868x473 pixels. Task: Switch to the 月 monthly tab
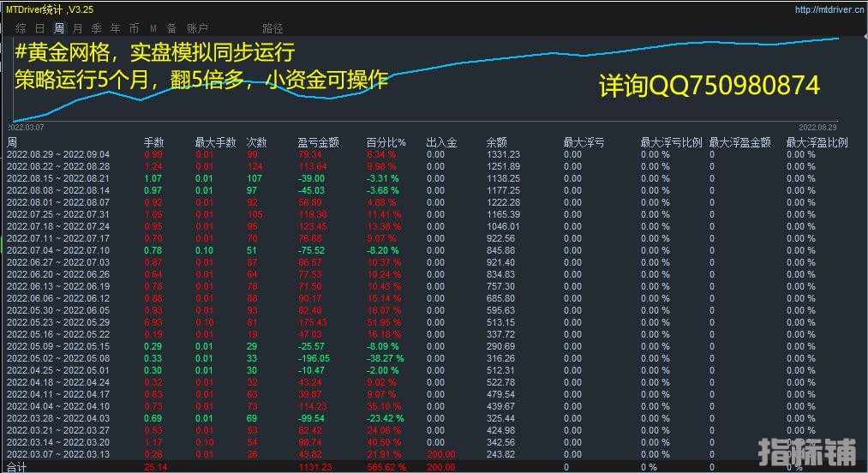coord(77,28)
